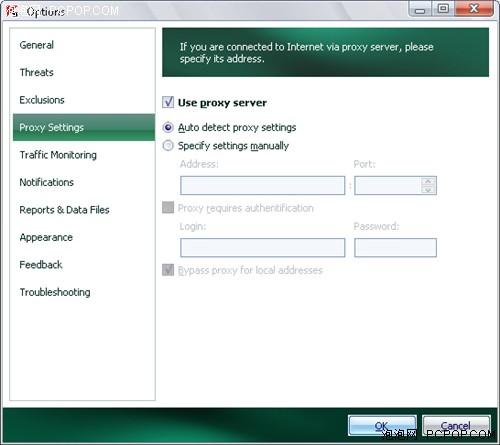Toggle Proxy requires authentification checkbox
This screenshot has width=500, height=445.
point(168,207)
